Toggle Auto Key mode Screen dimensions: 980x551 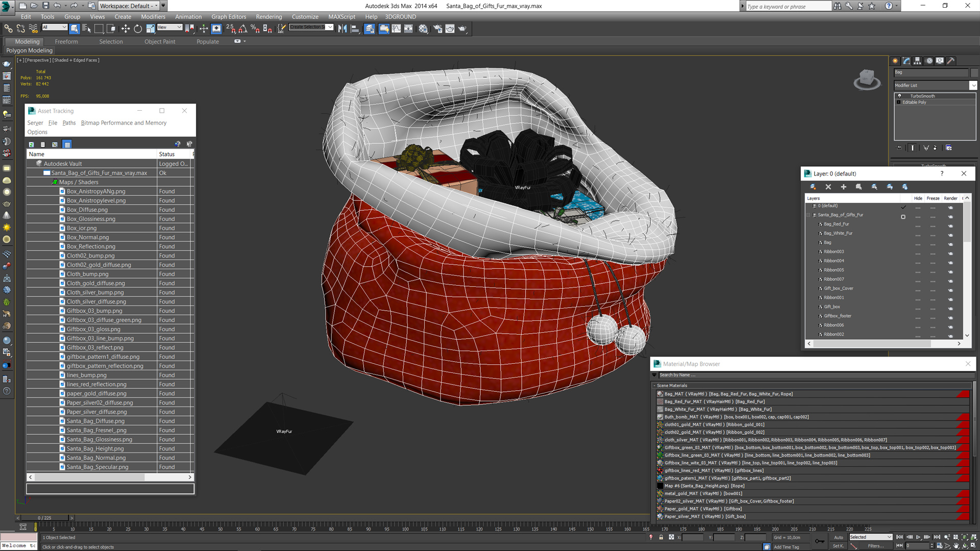pyautogui.click(x=839, y=537)
